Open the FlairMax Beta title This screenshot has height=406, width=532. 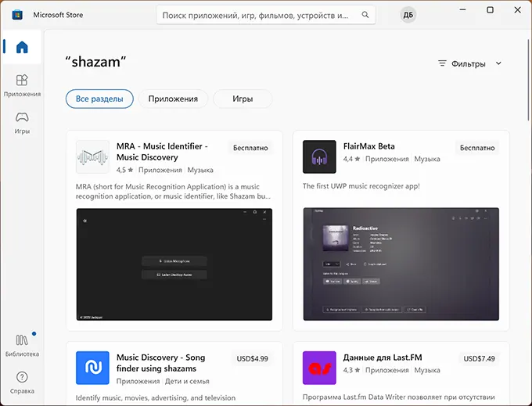[368, 146]
